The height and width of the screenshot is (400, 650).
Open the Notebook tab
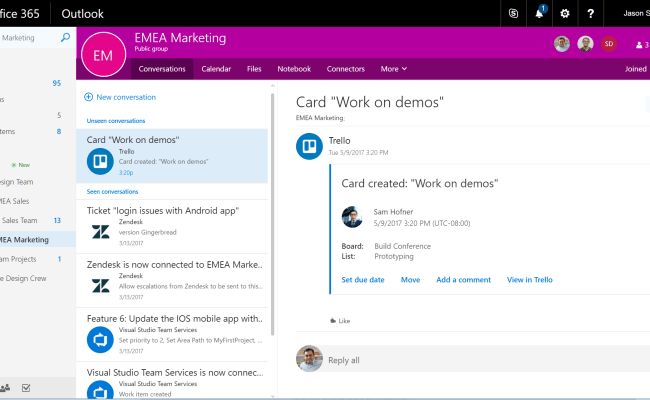coord(294,69)
